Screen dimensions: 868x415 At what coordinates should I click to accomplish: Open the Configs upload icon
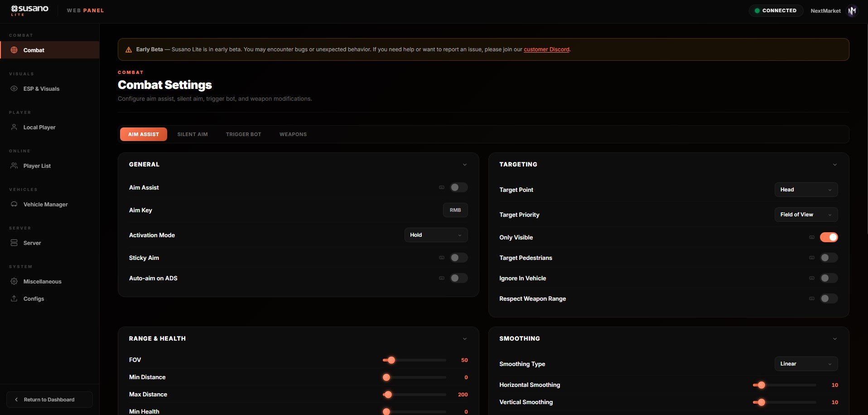pos(14,298)
